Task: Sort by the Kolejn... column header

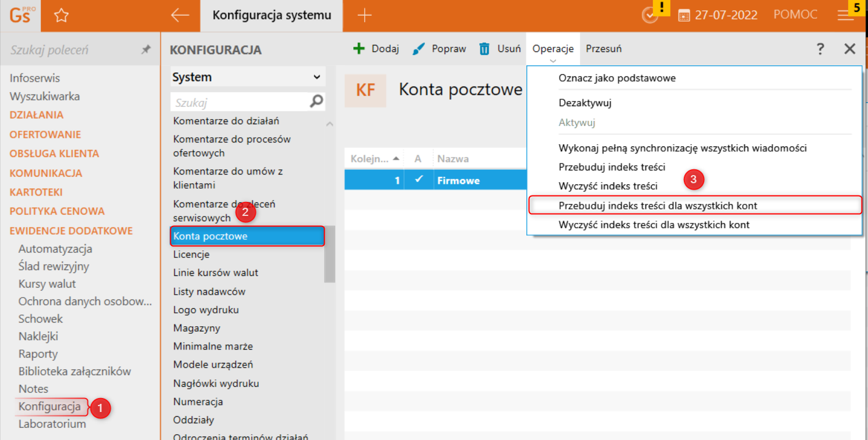Action: tap(375, 159)
